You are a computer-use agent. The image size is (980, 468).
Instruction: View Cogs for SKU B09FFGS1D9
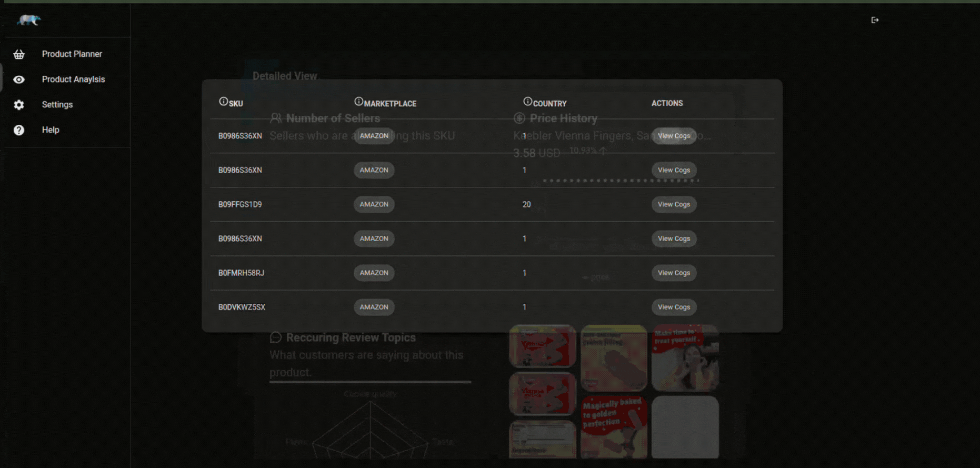pyautogui.click(x=674, y=204)
